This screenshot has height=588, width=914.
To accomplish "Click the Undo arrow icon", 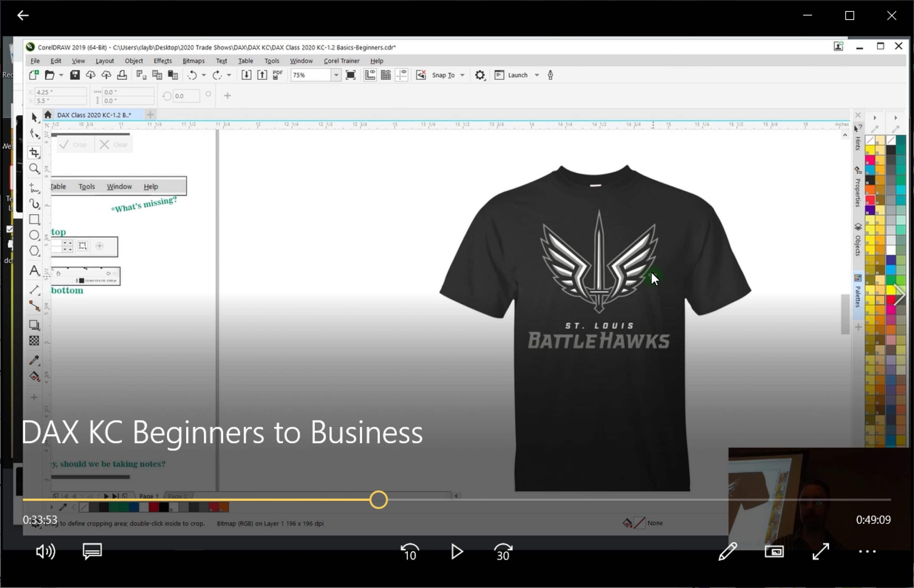I will pos(192,75).
